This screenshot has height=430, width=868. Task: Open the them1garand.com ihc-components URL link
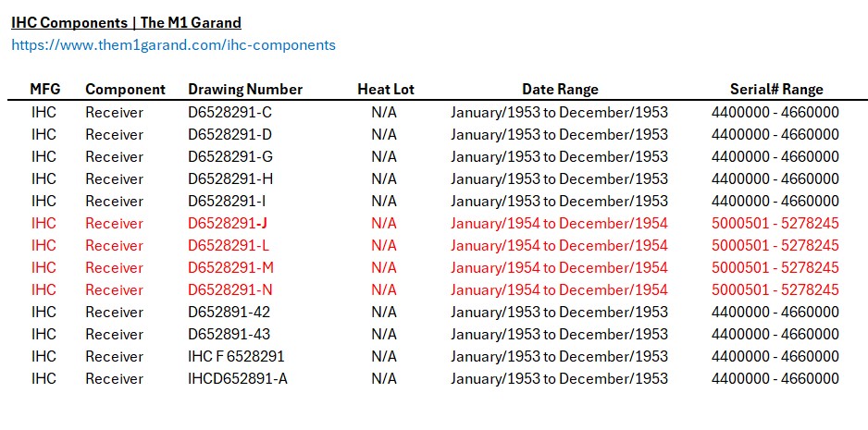[173, 44]
